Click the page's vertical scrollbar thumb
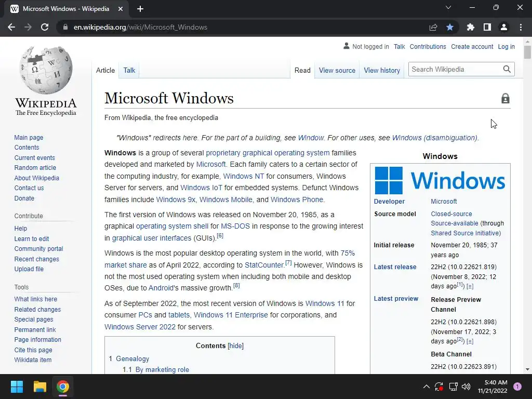Viewport: 532px width, 399px height. [x=527, y=52]
